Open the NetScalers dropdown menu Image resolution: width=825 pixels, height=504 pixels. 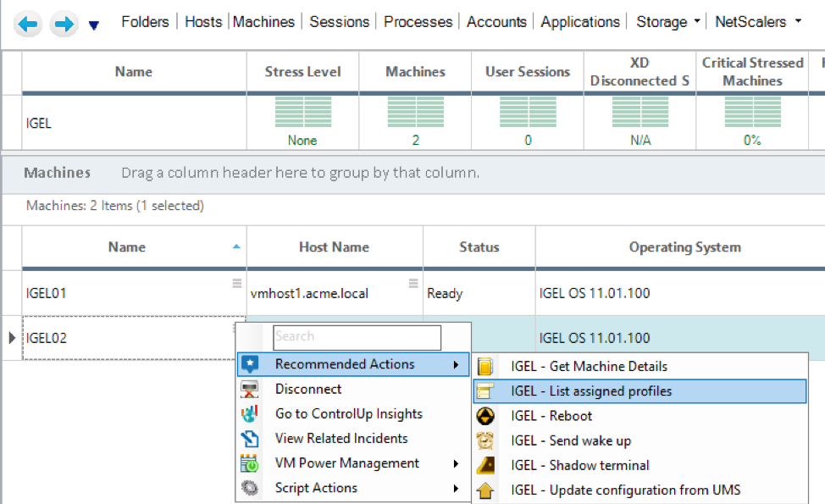(757, 22)
